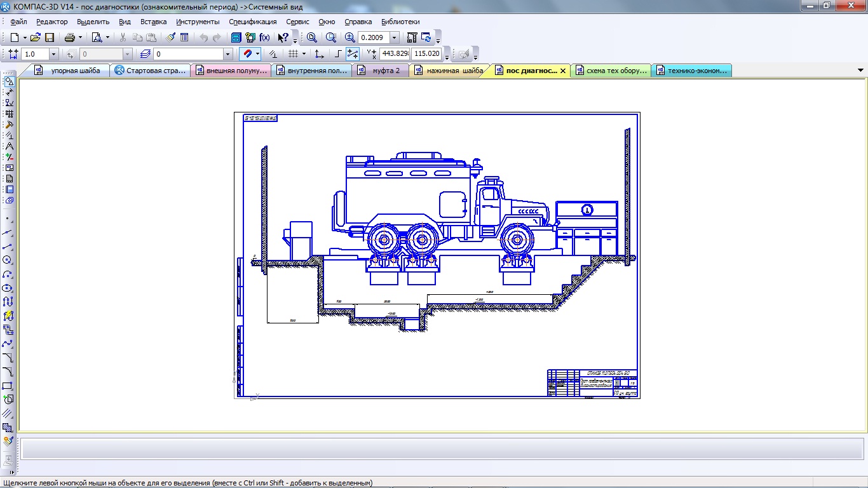Select the Point tool in the left toolbar

tap(8, 218)
